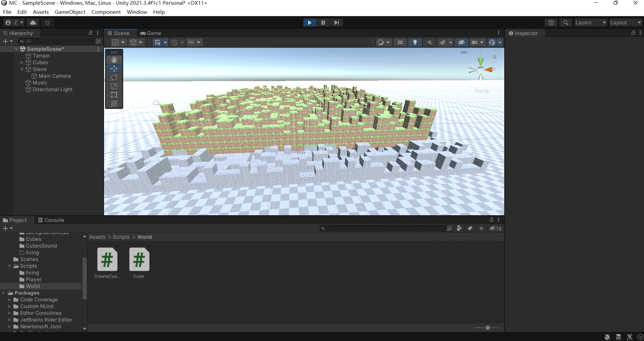Collapse the Steve GameObject in Hierarchy

tap(22, 69)
